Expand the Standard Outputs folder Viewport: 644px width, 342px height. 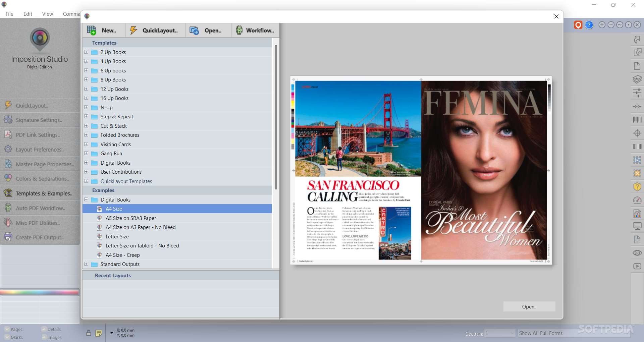[x=86, y=264]
